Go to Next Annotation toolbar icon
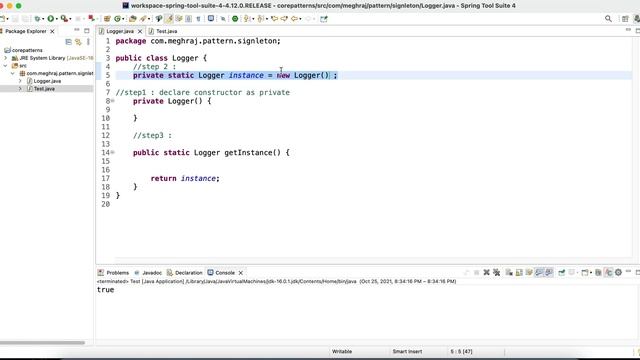640x360 pixels. coord(246,19)
